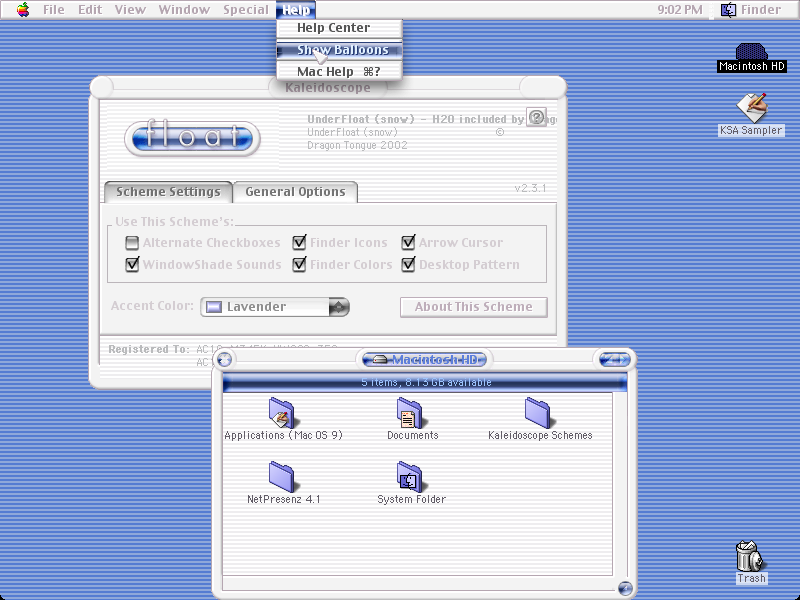Click the Macintosh HD zoom and collapse buttons
The width and height of the screenshot is (800, 600).
(615, 360)
